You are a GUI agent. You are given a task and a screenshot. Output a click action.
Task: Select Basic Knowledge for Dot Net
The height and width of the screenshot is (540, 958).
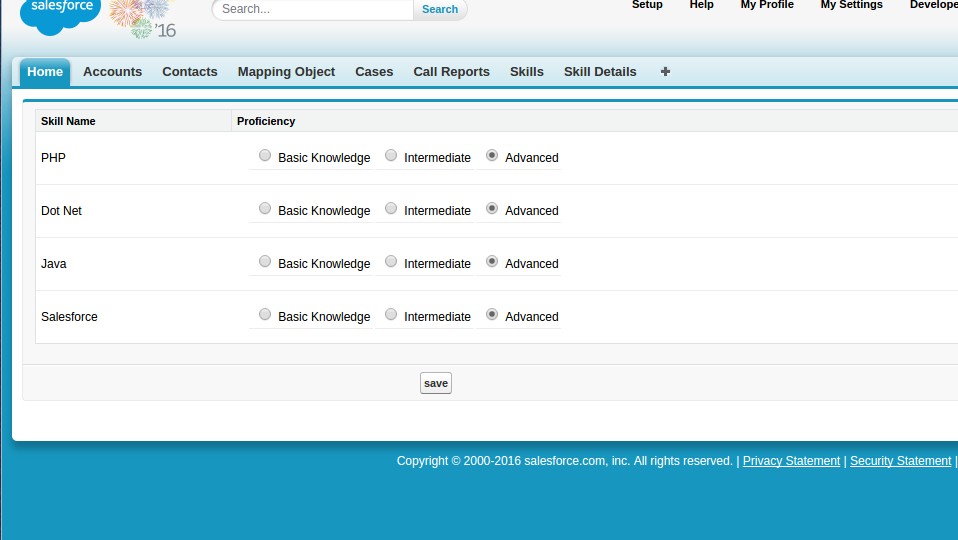[265, 208]
